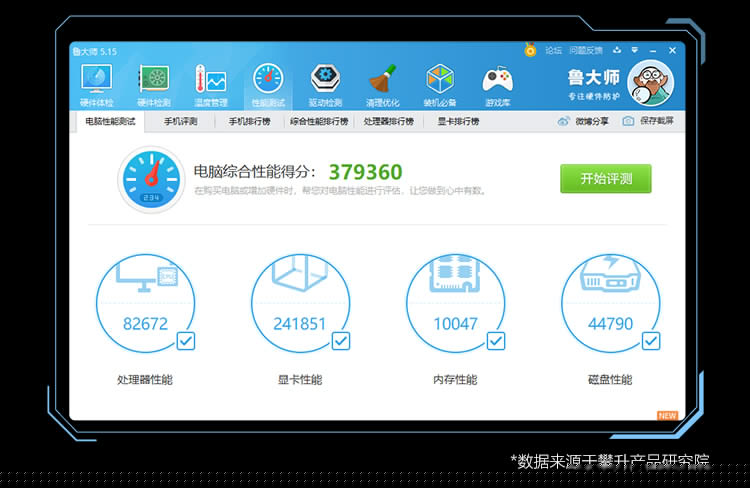Switch to the 手机评测 tab
Viewport: 750px width, 488px height.
(x=180, y=122)
